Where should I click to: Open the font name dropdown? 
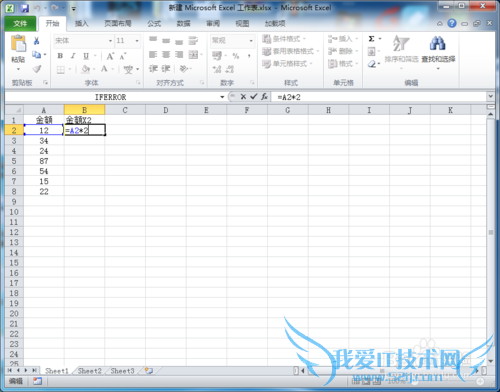(110, 41)
